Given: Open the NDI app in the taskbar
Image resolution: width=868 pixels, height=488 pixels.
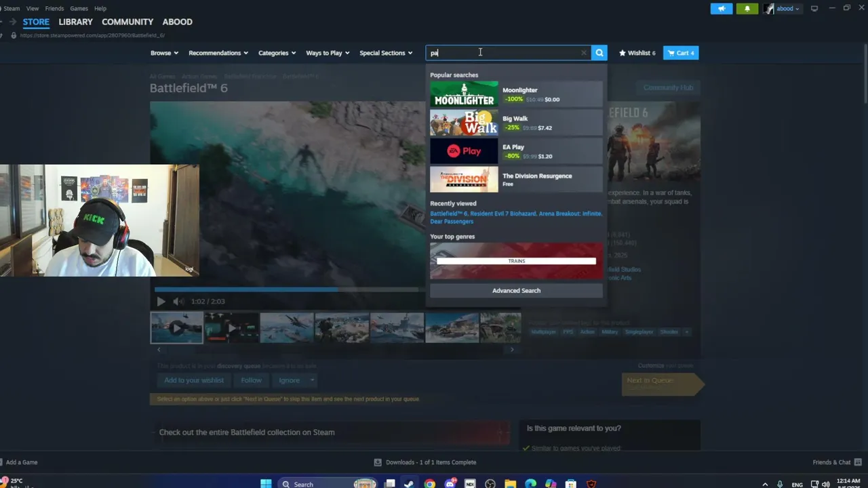Looking at the screenshot, I should [x=470, y=484].
